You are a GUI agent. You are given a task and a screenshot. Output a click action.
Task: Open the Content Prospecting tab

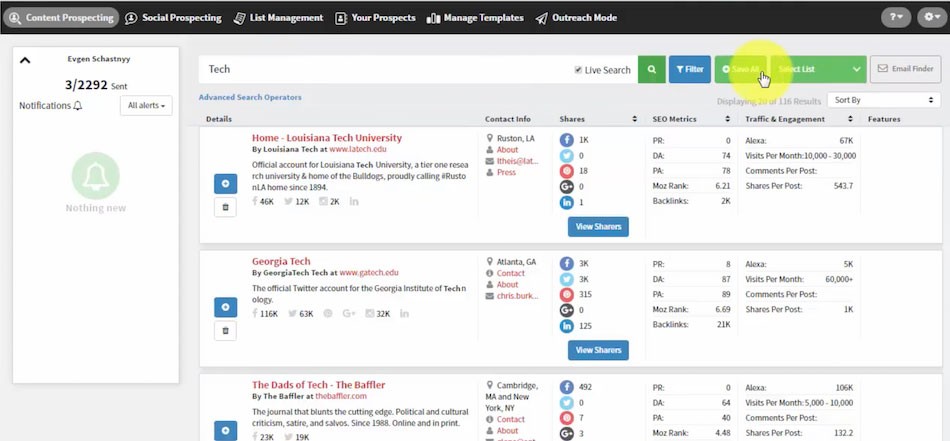61,18
